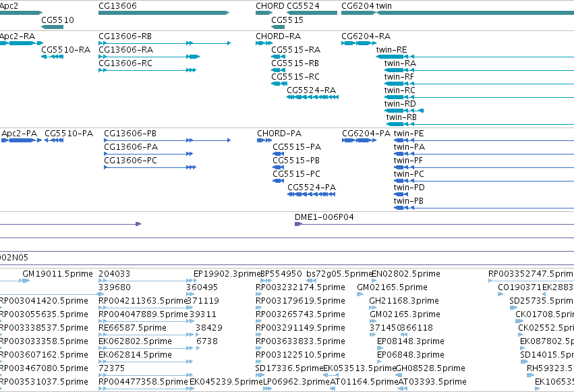Select SD17336.5prime EST label
The width and height of the screenshot is (574, 392).
289,369
